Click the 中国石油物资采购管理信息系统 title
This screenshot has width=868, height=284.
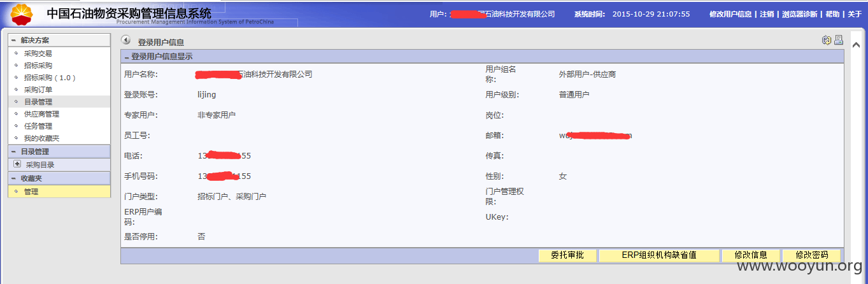tap(129, 13)
